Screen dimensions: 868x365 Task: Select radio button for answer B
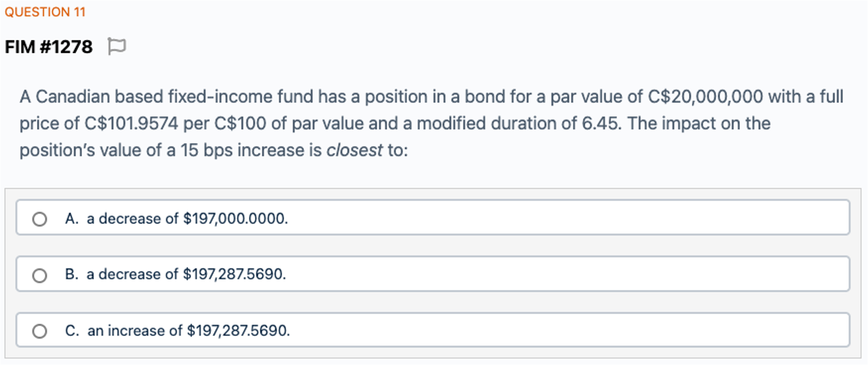click(39, 276)
